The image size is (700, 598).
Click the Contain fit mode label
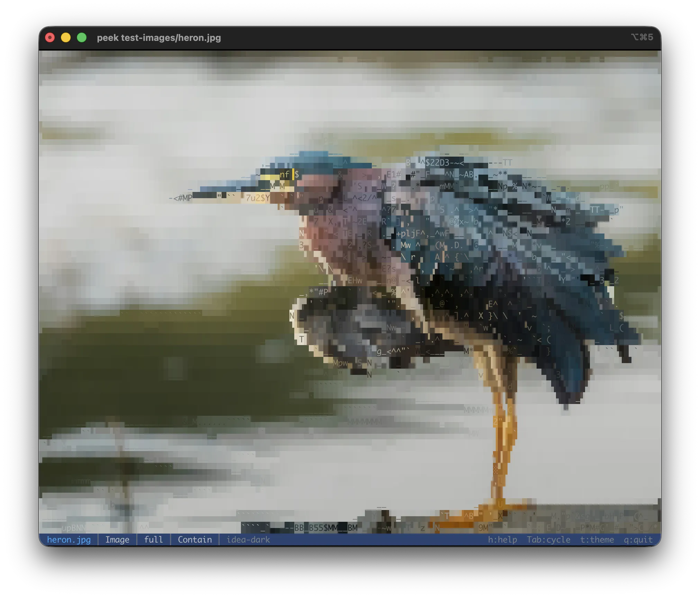(195, 539)
